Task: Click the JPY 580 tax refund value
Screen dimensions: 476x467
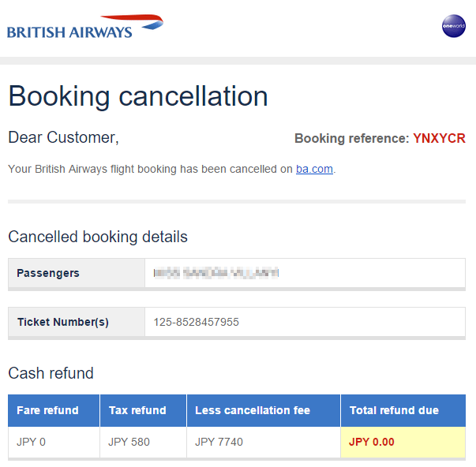Action: point(129,442)
